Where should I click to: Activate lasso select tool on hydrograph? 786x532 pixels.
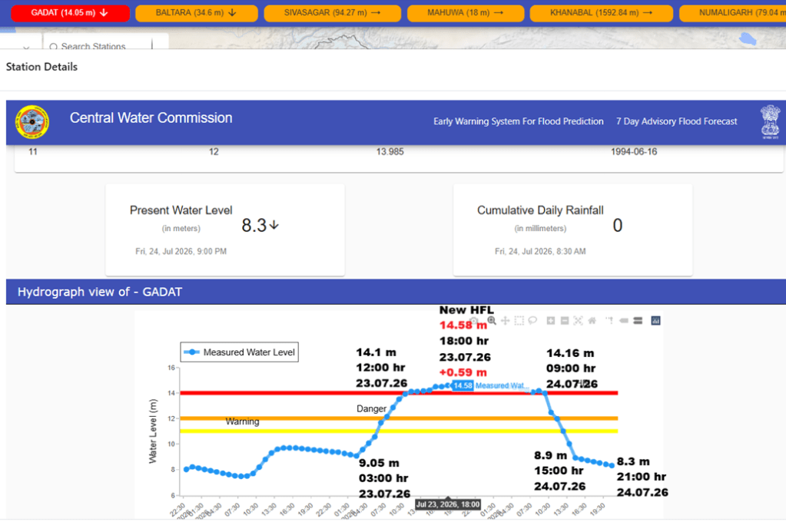point(532,321)
